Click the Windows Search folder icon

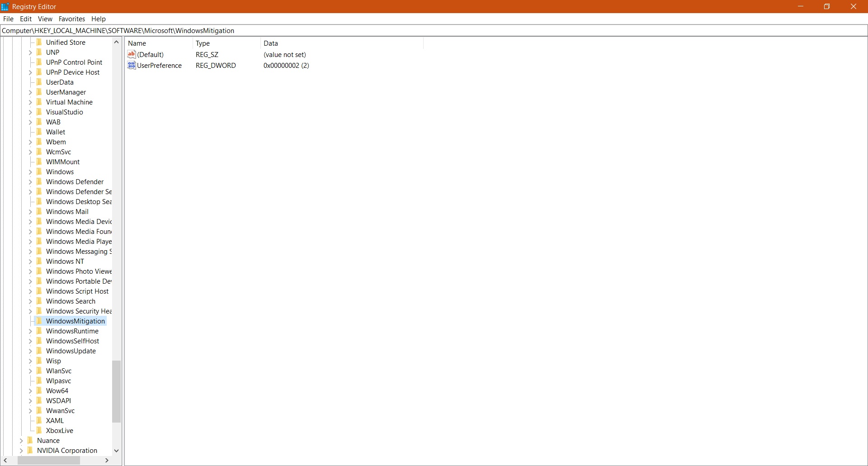point(39,301)
